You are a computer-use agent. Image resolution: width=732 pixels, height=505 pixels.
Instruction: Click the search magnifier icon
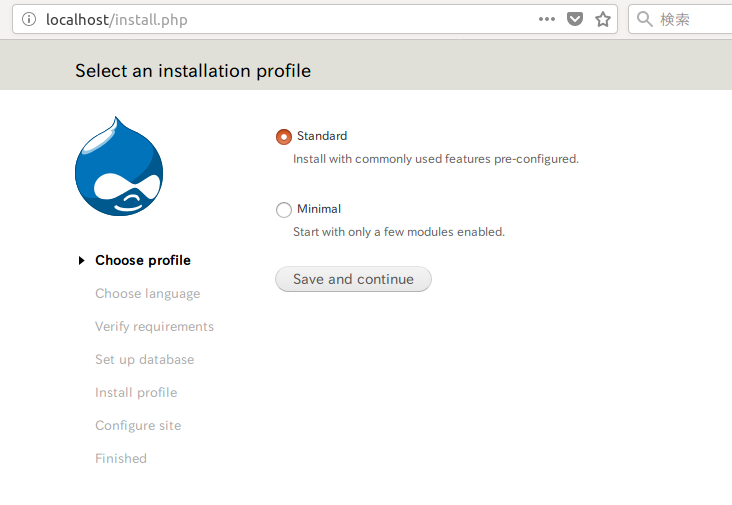[x=645, y=19]
